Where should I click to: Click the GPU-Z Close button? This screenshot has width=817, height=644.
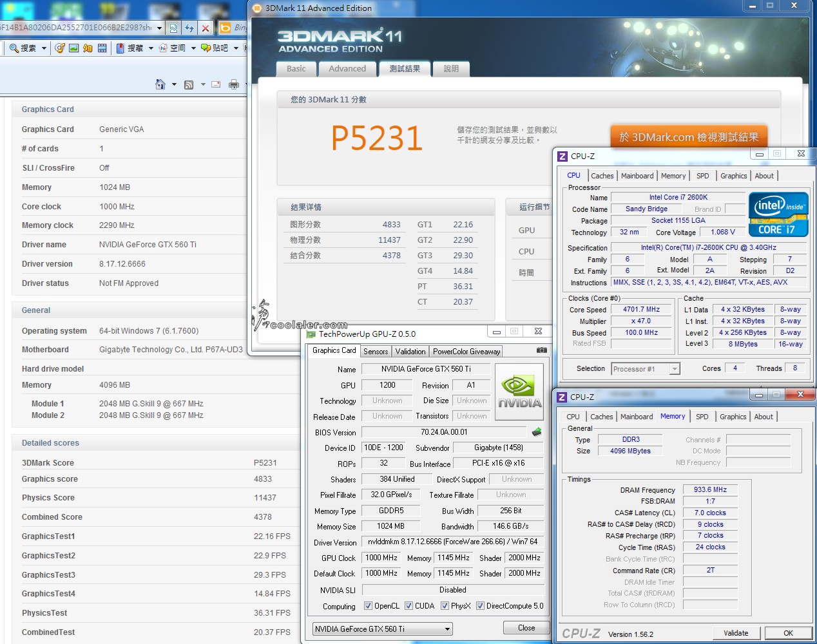tap(526, 628)
